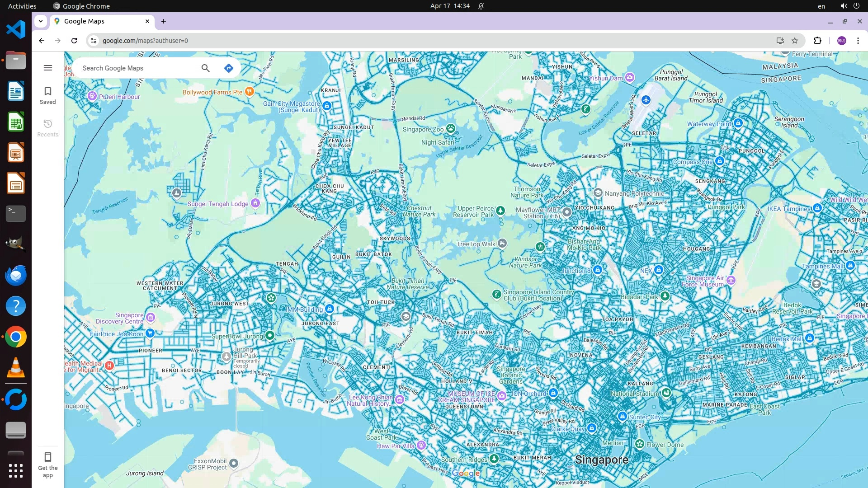The image size is (868, 488).
Task: Bookmark this page with star icon
Action: point(795,41)
